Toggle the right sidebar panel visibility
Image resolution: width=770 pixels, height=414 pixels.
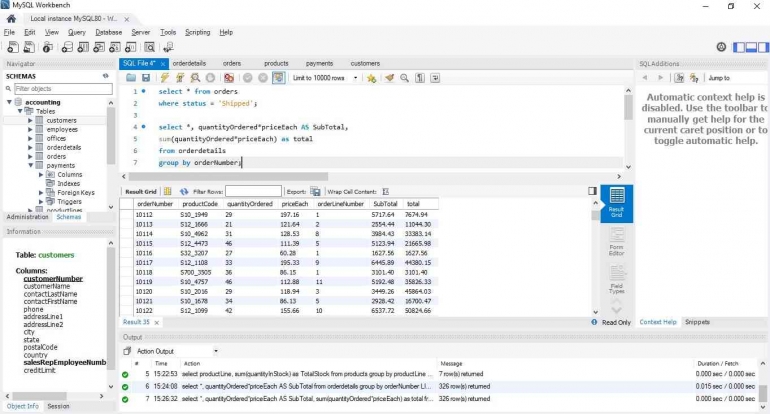click(x=763, y=47)
